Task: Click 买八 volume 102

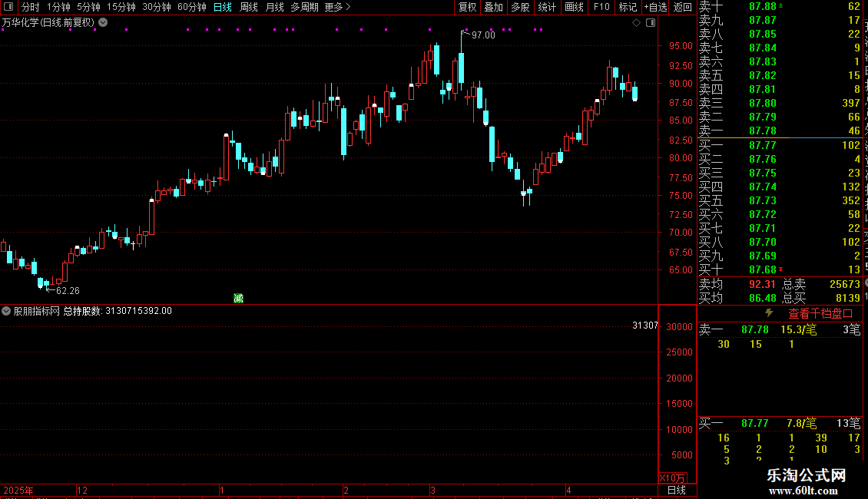Action: click(x=851, y=242)
